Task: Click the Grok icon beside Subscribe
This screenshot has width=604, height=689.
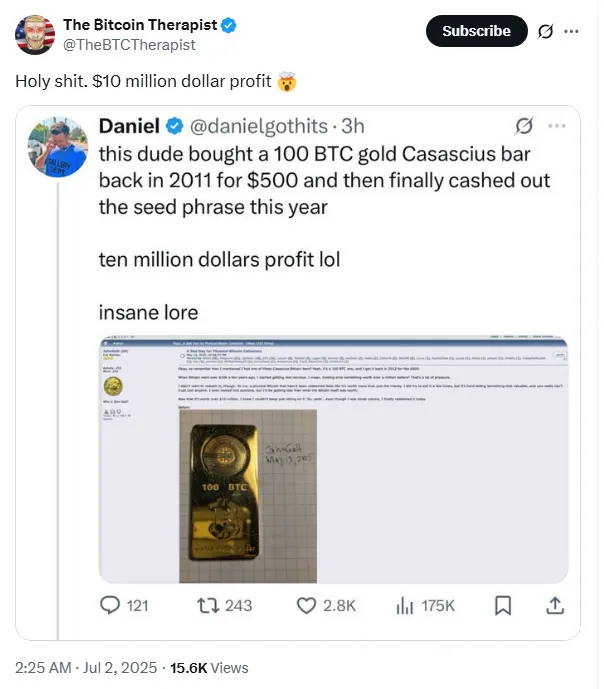Action: (x=545, y=31)
